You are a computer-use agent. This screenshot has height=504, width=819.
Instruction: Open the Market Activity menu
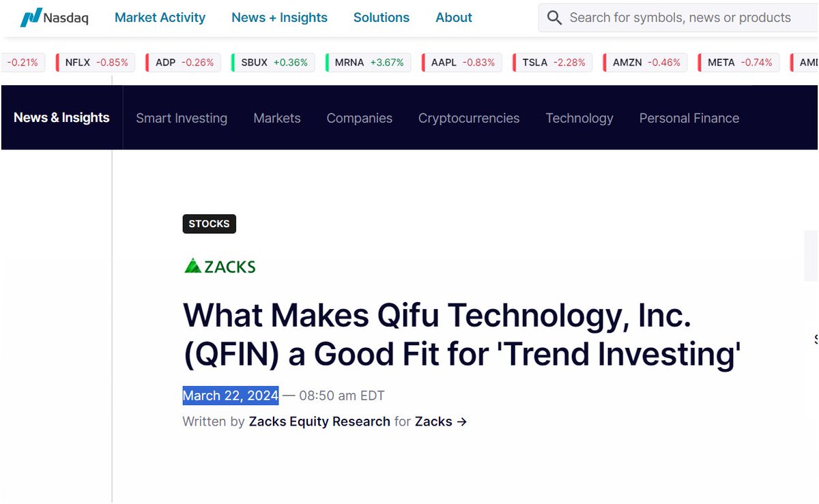pos(160,18)
